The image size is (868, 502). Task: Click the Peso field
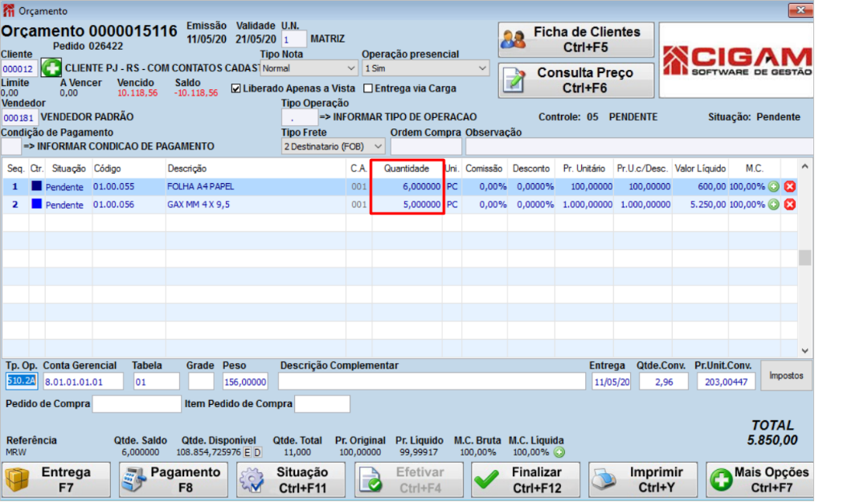pyautogui.click(x=245, y=382)
